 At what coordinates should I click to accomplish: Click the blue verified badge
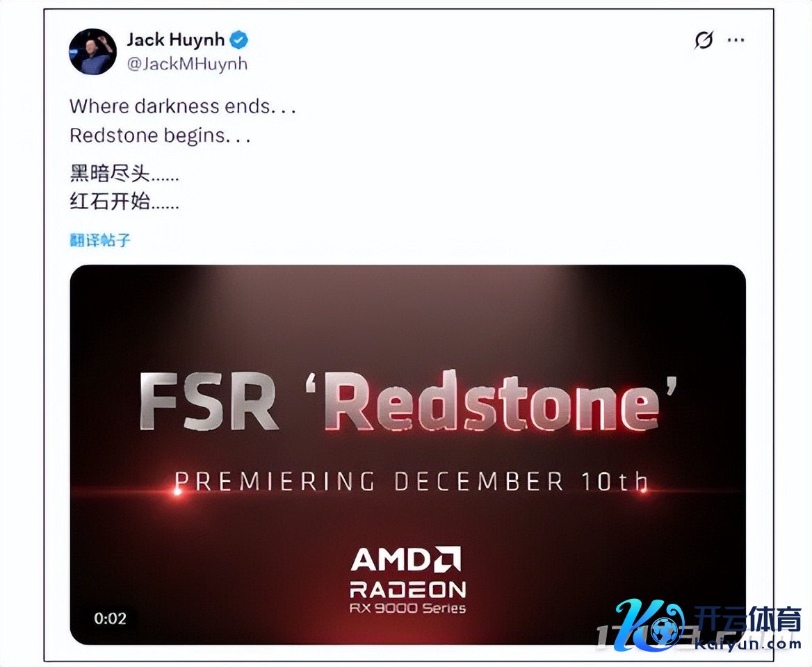coord(238,40)
